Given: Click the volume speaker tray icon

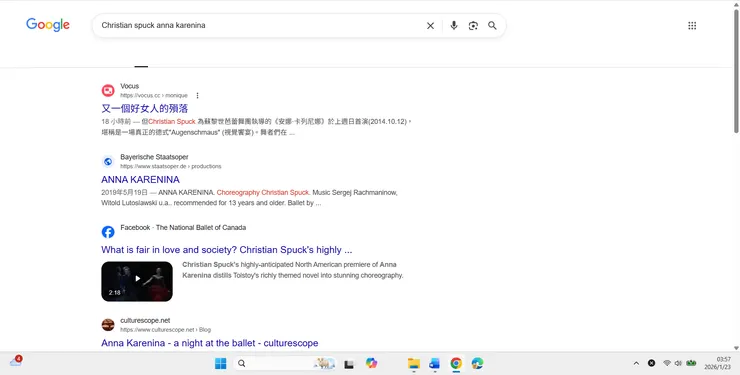Looking at the screenshot, I should point(678,363).
